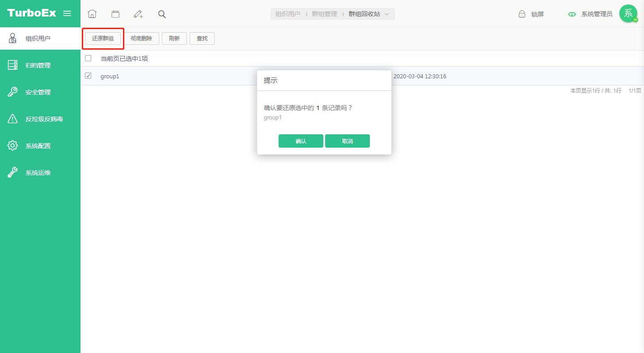Go to home page icon
This screenshot has height=353, width=644.
pos(92,14)
